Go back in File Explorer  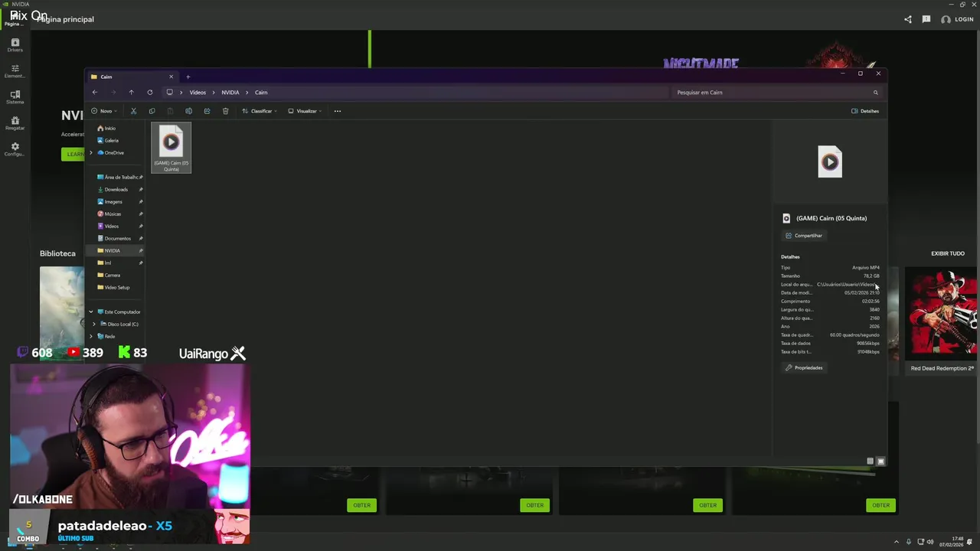click(x=95, y=92)
